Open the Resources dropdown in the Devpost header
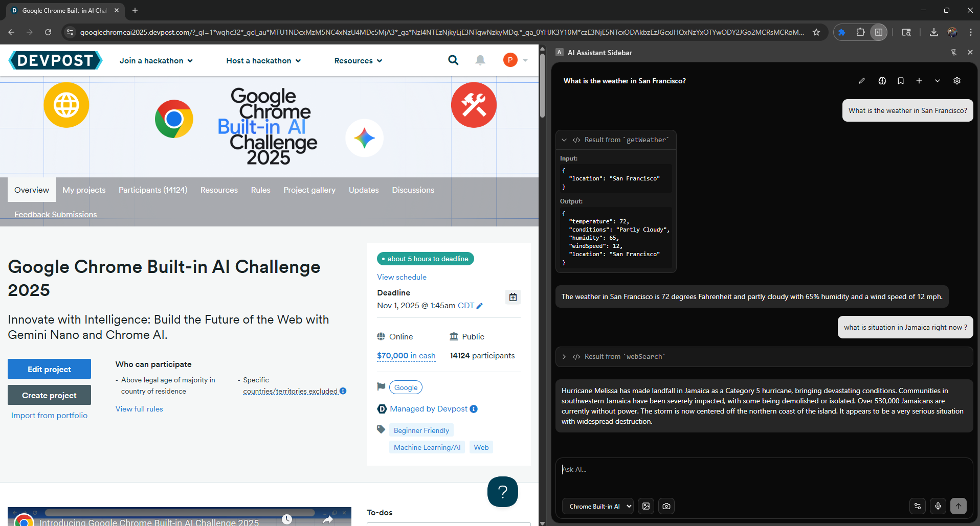The image size is (980, 526). (x=359, y=60)
